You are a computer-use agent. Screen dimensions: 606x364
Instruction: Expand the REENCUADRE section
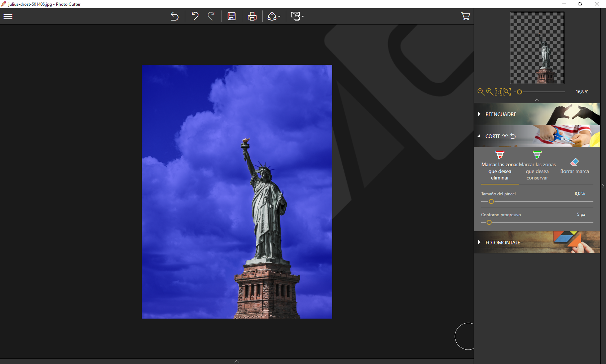tap(537, 114)
